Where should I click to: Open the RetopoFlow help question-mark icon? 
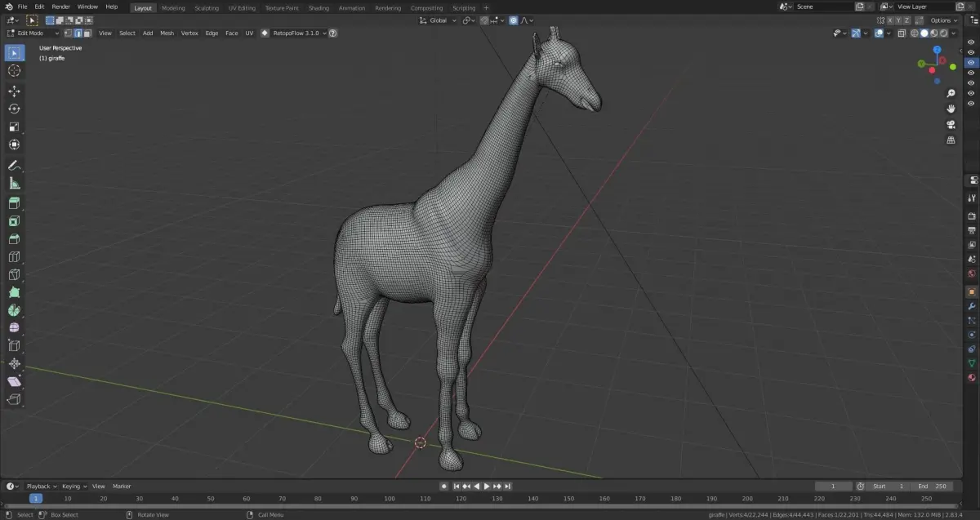[332, 33]
